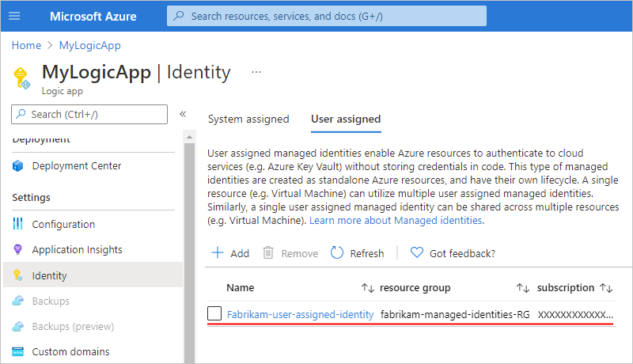Screen dimensions: 633x364
Task: Switch to the System assigned tab
Action: tap(248, 119)
